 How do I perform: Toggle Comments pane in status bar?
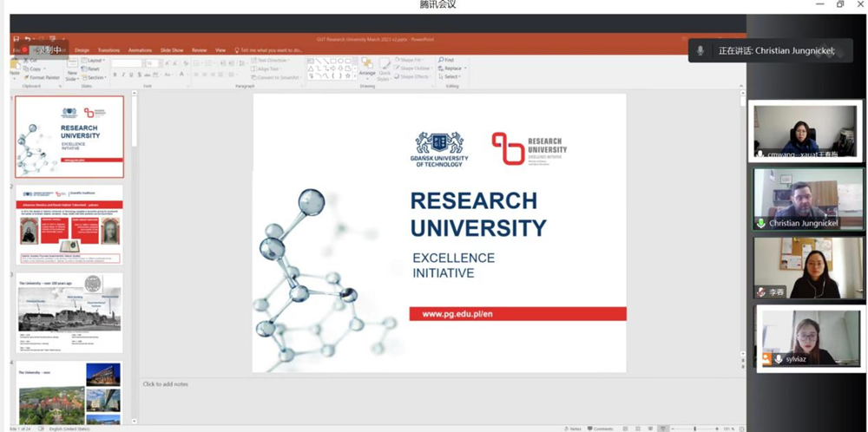[600, 429]
